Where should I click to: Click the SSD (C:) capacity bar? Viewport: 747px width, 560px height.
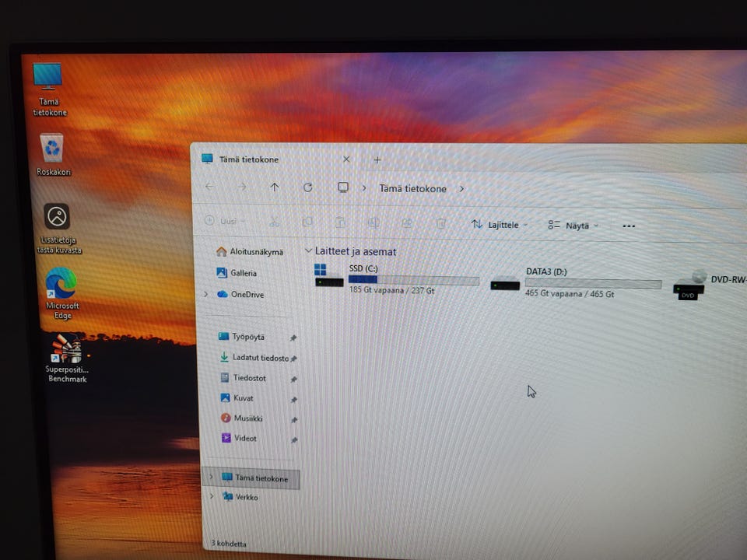click(x=413, y=280)
